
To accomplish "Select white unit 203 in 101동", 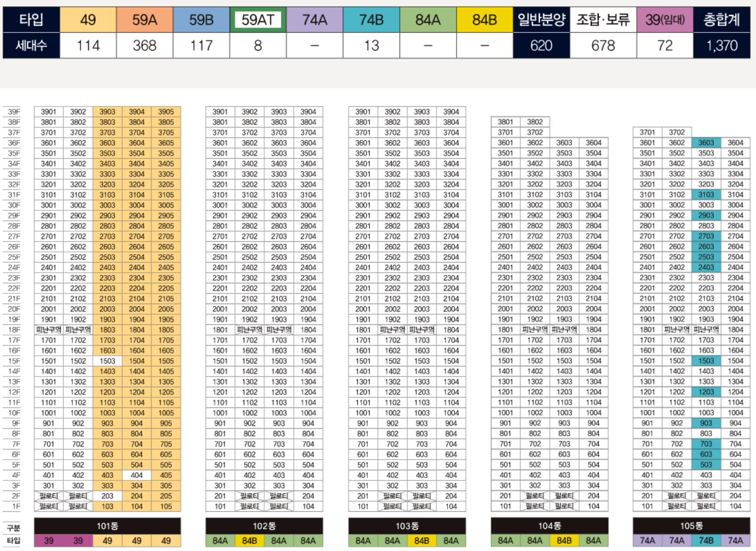I will click(x=108, y=496).
